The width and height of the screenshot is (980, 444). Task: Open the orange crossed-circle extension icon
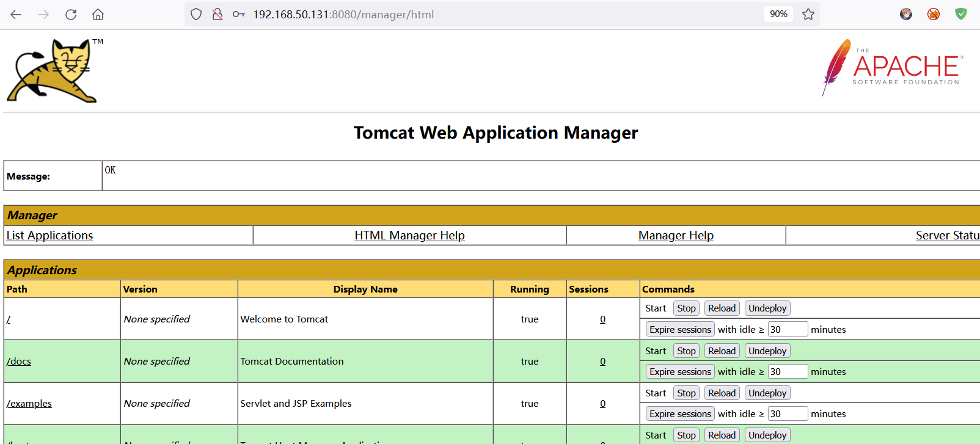(x=934, y=14)
